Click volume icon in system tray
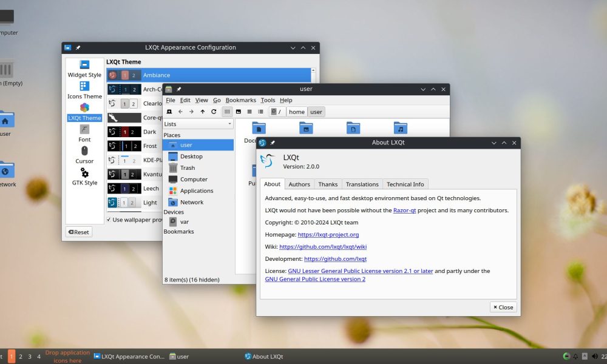607x364 pixels. [x=595, y=356]
